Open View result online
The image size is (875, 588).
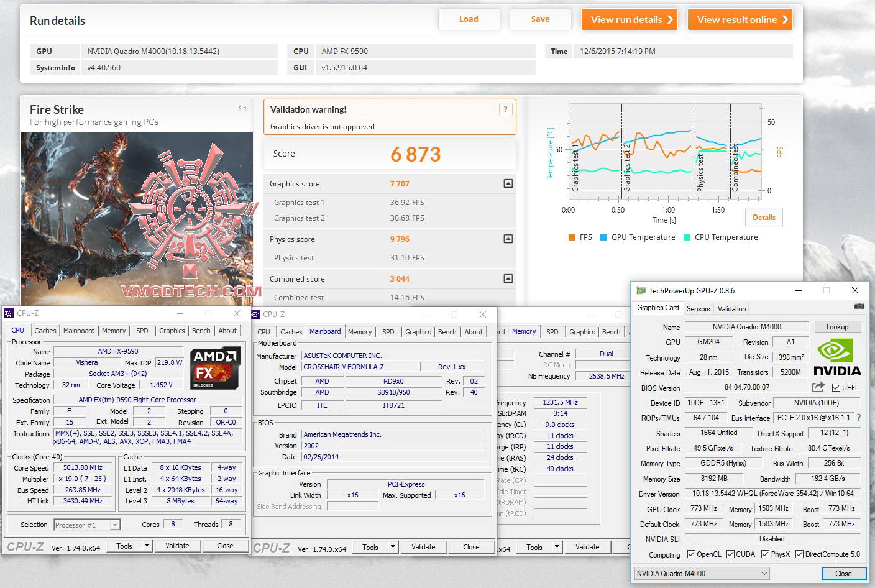(x=740, y=19)
